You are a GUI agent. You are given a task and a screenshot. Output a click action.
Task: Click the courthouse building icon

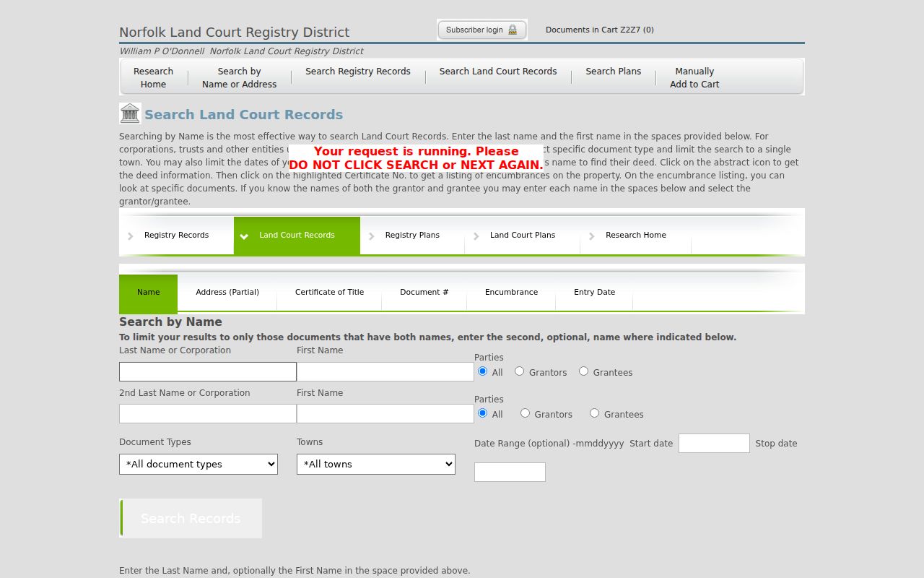(130, 113)
